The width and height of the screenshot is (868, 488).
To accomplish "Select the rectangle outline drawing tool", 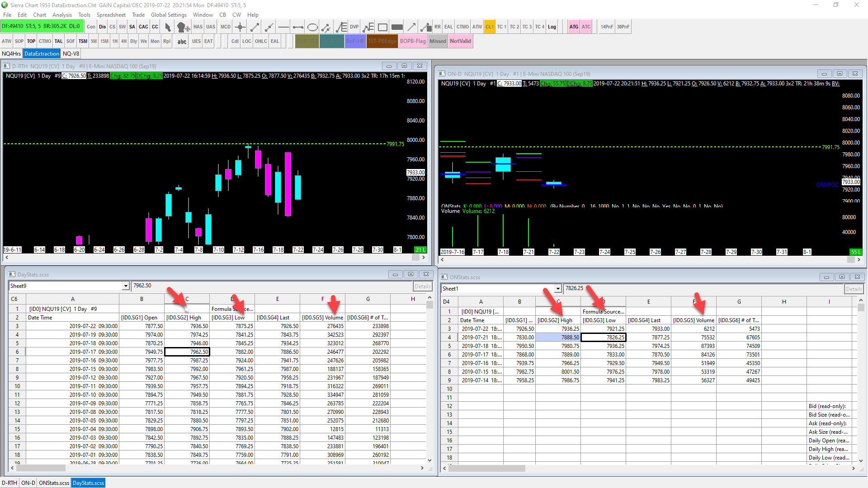I will (382, 27).
